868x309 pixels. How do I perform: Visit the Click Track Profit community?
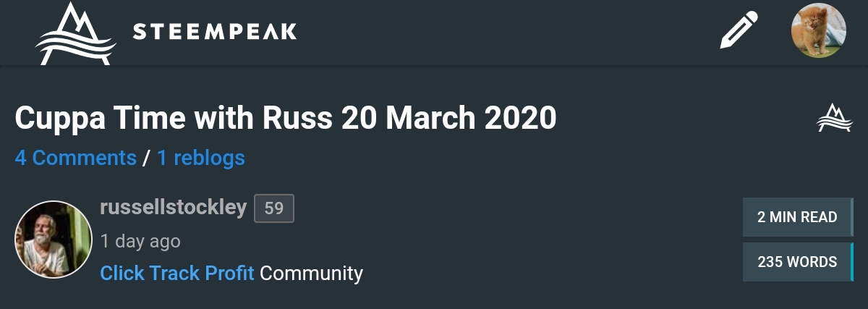[176, 273]
